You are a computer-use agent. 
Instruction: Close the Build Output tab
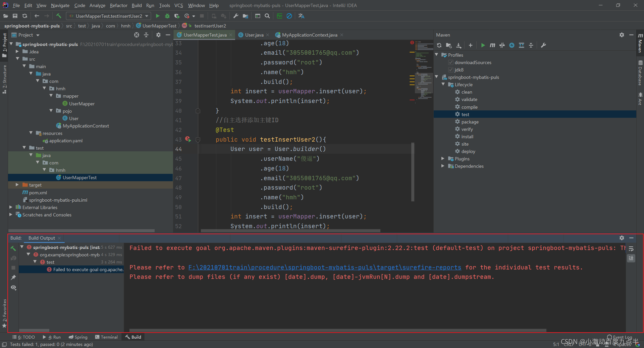coord(59,238)
